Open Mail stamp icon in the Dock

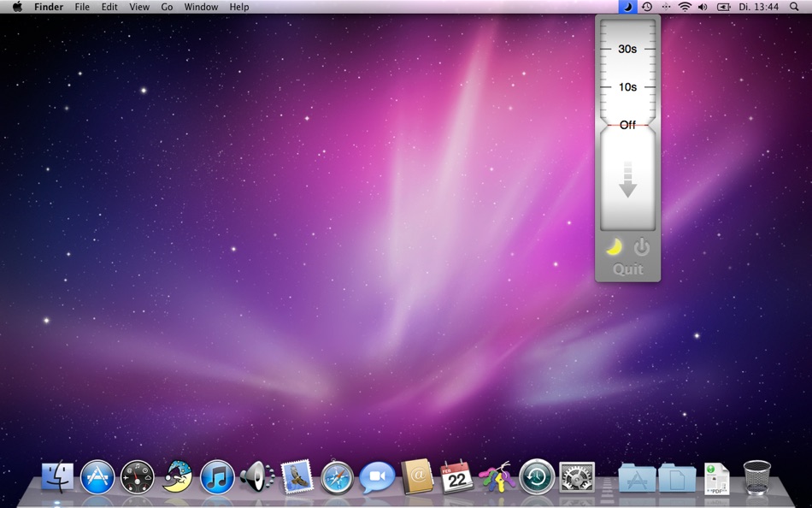[297, 476]
